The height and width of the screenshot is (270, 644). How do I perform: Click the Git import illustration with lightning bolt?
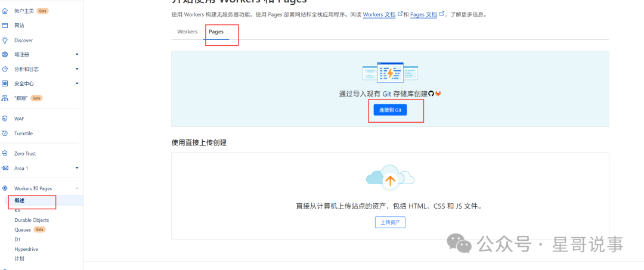tap(390, 73)
